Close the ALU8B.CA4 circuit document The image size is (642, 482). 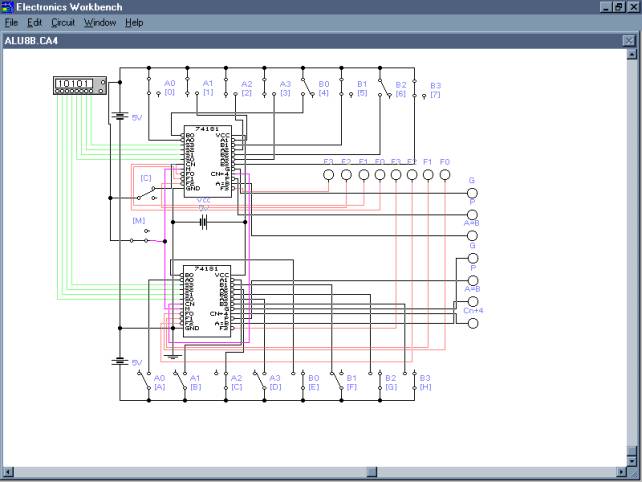point(628,40)
